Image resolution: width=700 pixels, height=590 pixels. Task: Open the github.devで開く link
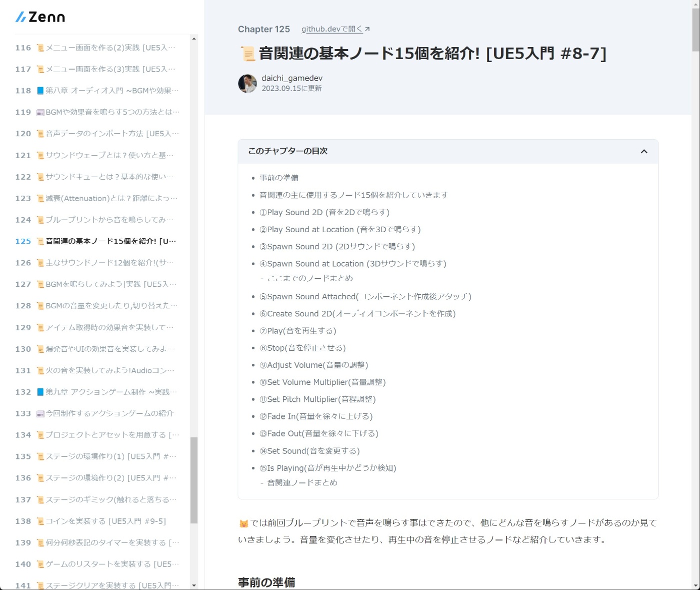(331, 29)
